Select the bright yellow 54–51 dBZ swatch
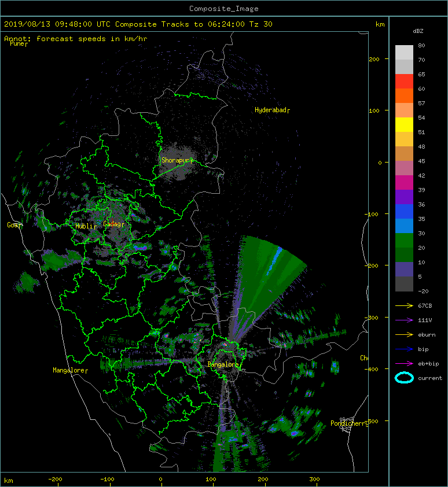The image size is (448, 487). point(404,124)
